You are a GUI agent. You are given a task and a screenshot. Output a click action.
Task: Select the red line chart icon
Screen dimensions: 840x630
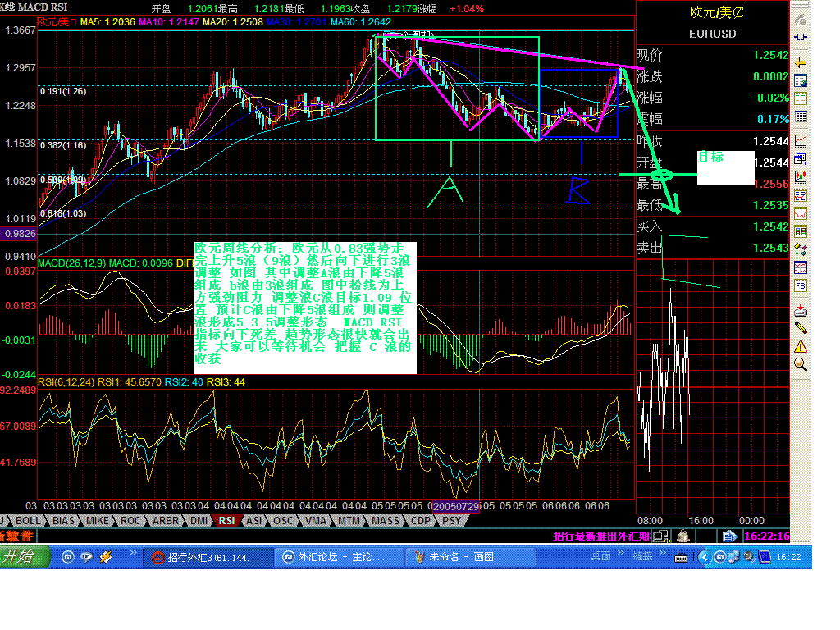click(801, 141)
